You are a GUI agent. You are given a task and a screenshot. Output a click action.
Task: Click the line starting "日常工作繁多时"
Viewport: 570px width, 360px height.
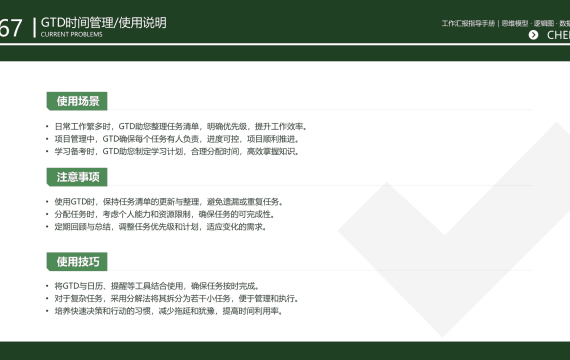(x=181, y=127)
